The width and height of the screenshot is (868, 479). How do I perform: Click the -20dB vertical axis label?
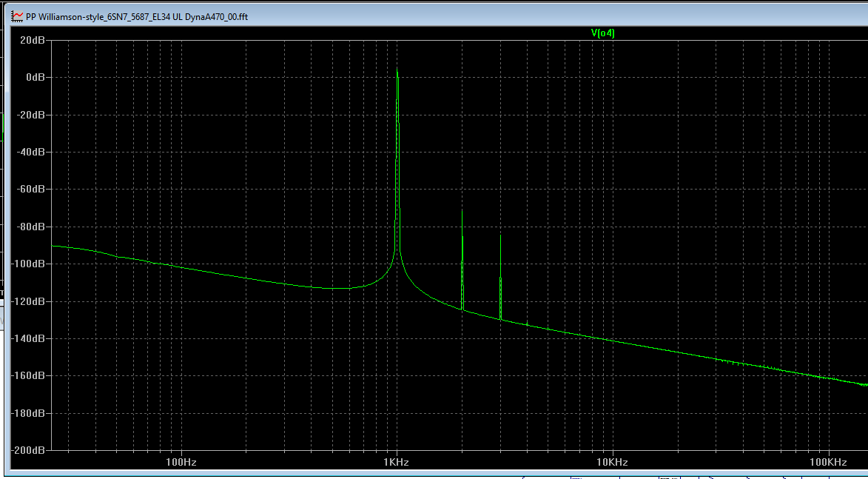(x=32, y=115)
